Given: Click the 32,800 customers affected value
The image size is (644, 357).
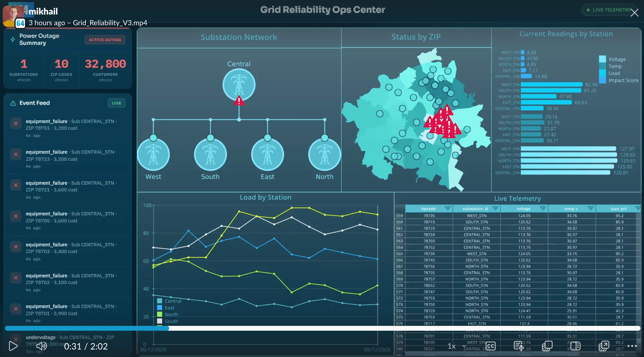Looking at the screenshot, I should point(105,64).
